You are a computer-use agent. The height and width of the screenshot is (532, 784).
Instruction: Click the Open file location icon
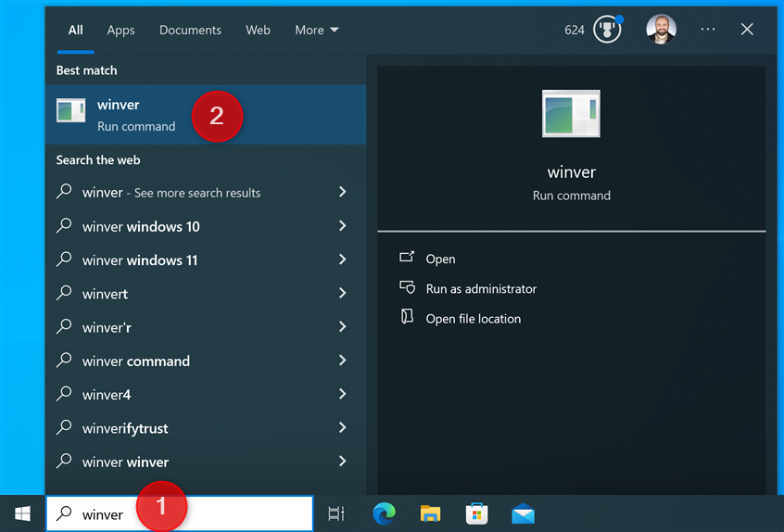pyautogui.click(x=407, y=316)
